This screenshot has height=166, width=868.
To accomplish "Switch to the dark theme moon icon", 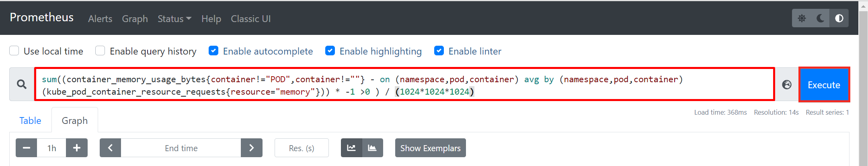I will [821, 18].
